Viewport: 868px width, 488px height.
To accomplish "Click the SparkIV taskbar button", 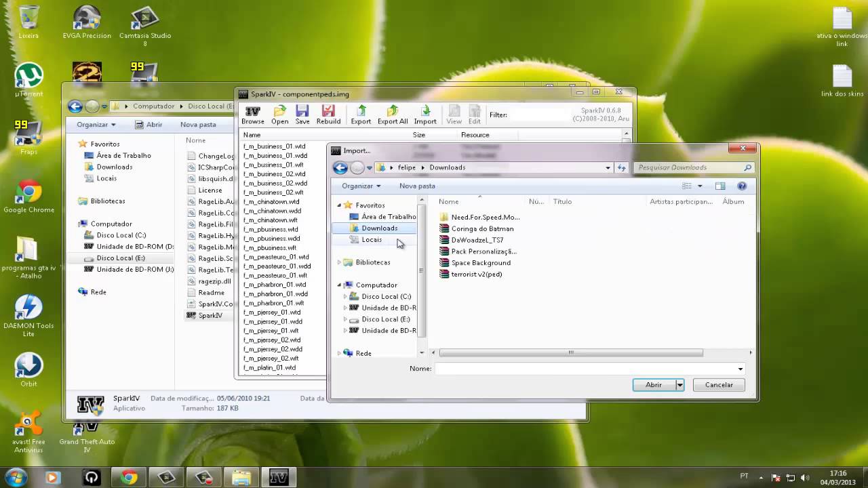I will [279, 477].
